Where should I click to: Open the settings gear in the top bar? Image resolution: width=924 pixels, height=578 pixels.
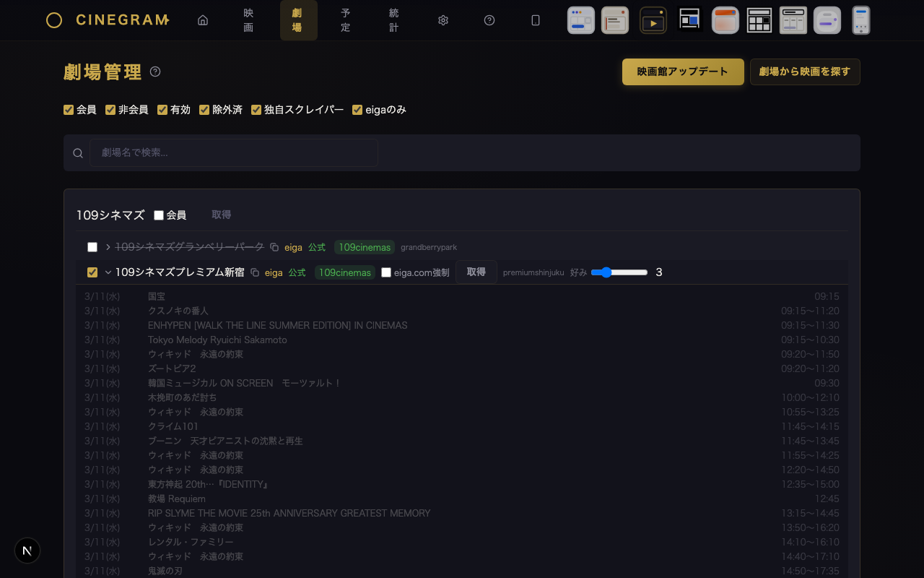[x=443, y=20]
